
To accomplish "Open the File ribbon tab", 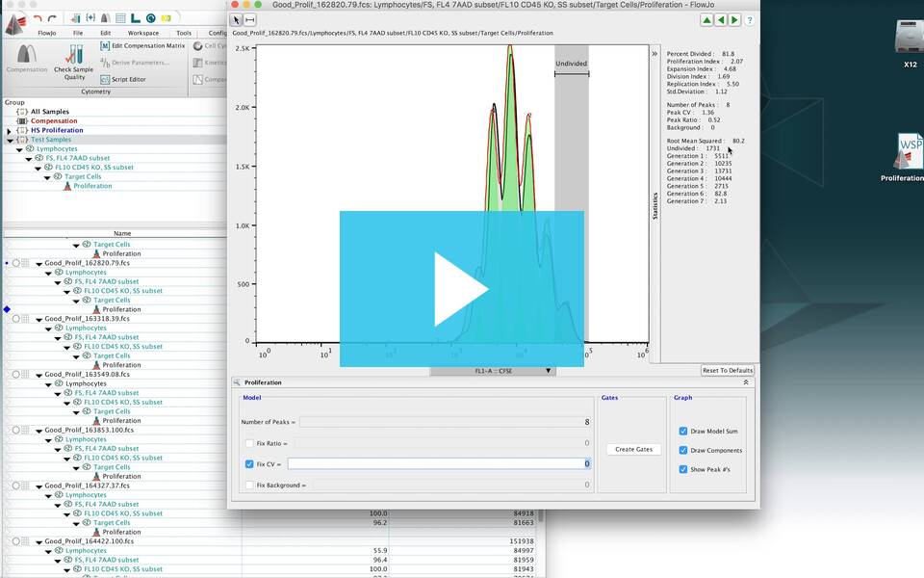I will point(78,33).
